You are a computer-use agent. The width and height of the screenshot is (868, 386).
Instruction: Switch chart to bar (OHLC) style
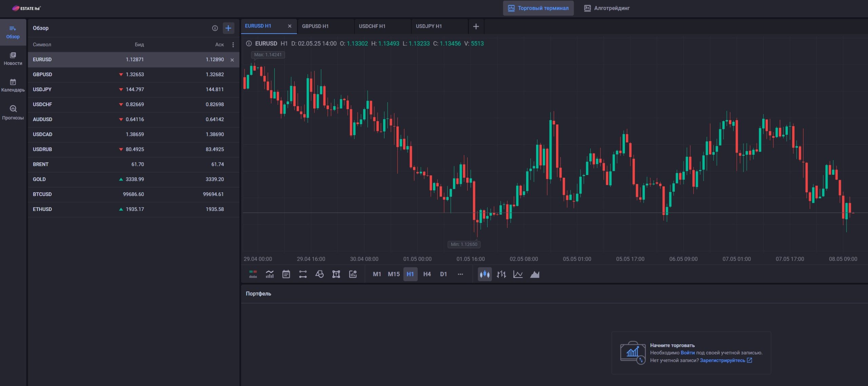501,274
